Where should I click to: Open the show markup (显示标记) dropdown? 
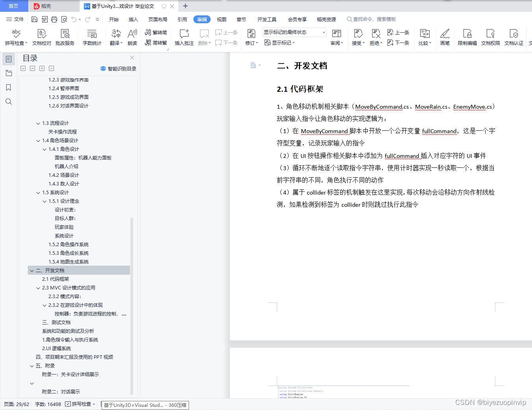pos(280,43)
